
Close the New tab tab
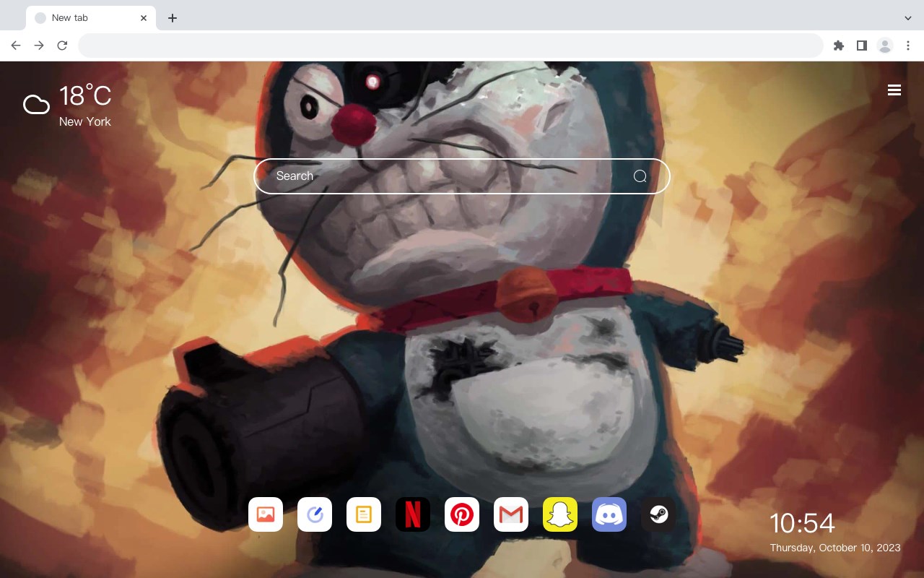tap(144, 18)
